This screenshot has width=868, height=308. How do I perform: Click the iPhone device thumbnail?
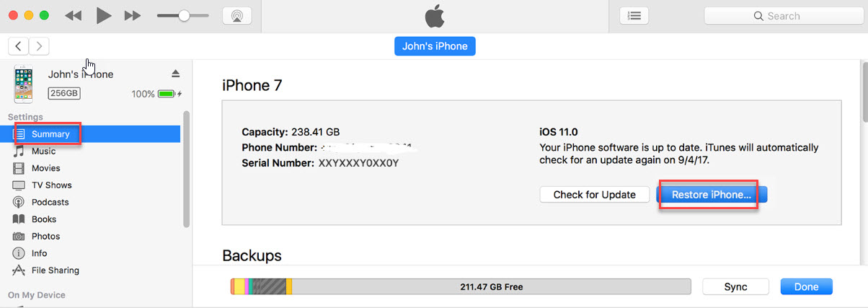pyautogui.click(x=23, y=84)
